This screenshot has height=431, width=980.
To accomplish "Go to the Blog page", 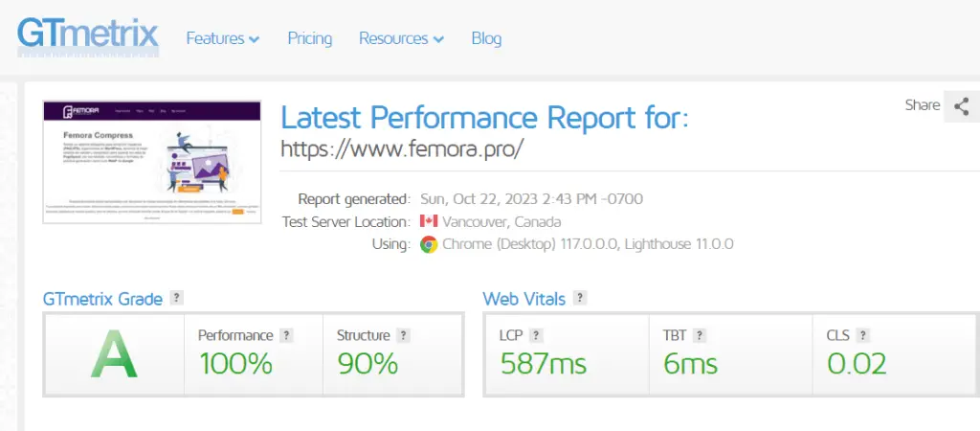I will [x=486, y=39].
